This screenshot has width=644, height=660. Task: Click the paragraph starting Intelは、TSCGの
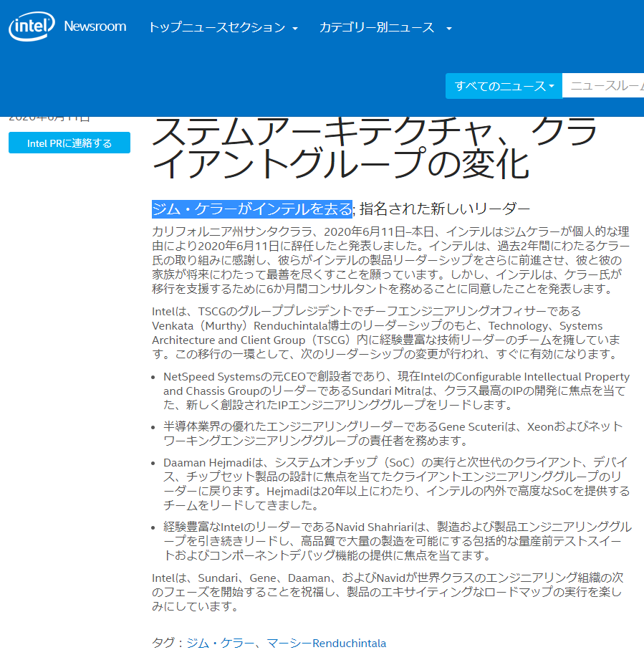pos(385,333)
